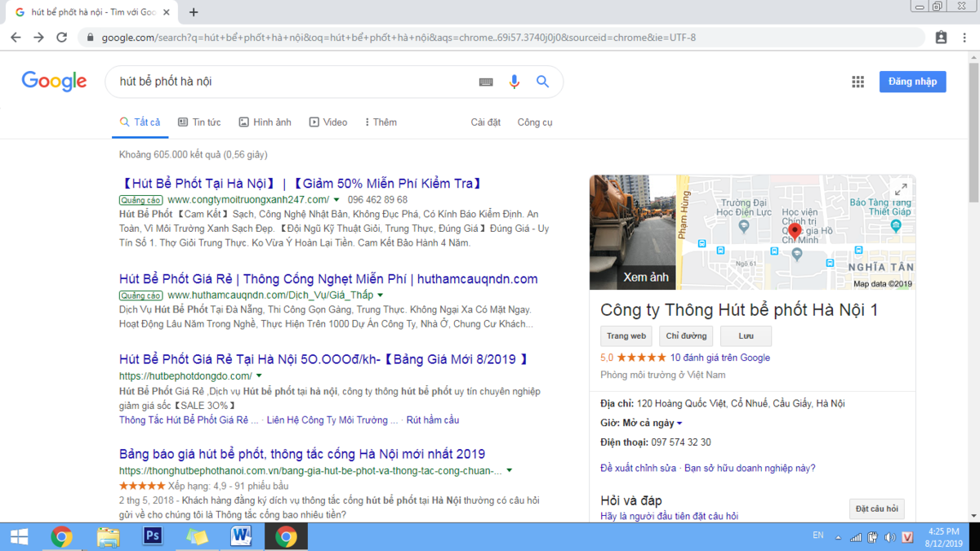980x551 pixels.
Task: Click the browser forward arrow
Action: click(x=38, y=38)
